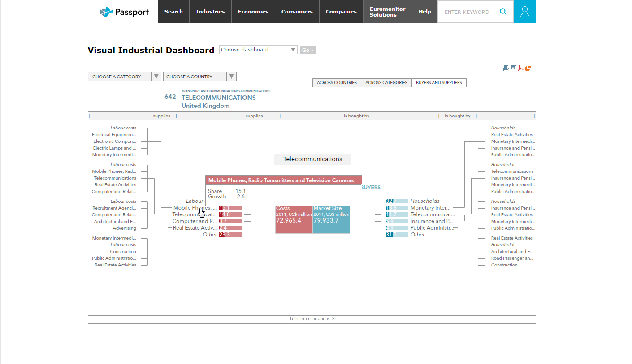Open the Choose dashboard selector
The width and height of the screenshot is (632, 364).
tap(258, 50)
